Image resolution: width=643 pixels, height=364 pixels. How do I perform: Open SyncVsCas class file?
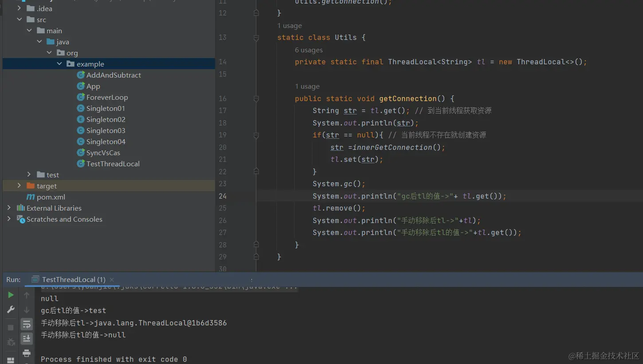[x=103, y=153]
